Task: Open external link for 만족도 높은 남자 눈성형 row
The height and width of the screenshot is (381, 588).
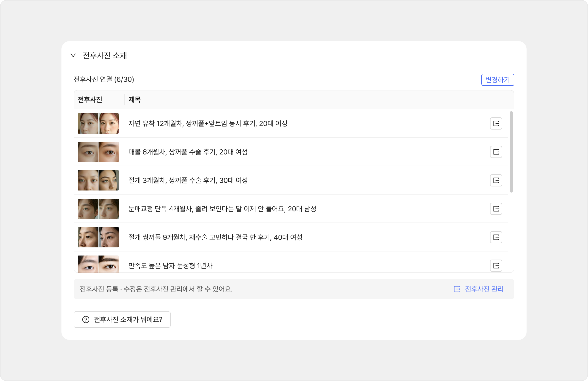Action: 496,266
